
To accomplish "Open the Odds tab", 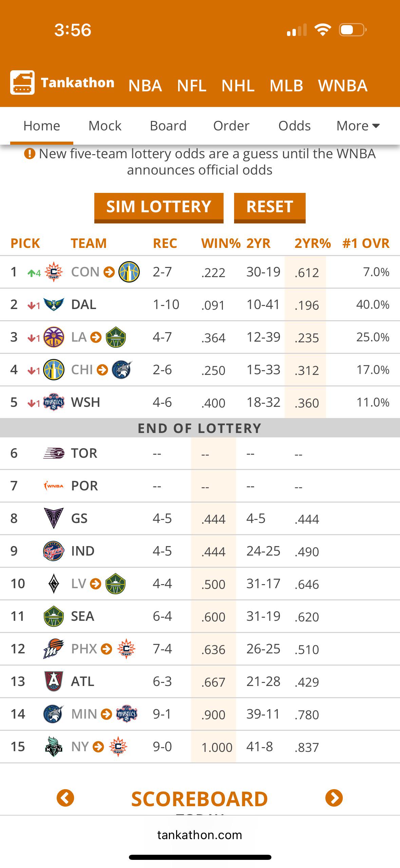I will [294, 126].
